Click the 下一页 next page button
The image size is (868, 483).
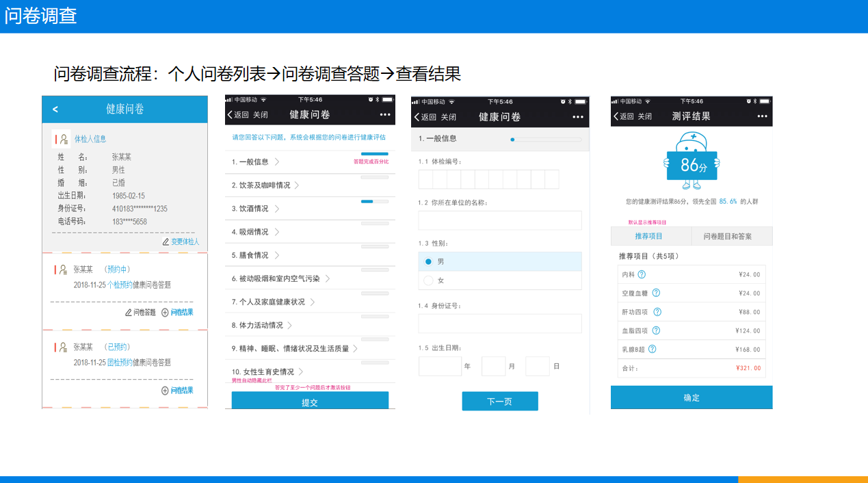(x=500, y=402)
